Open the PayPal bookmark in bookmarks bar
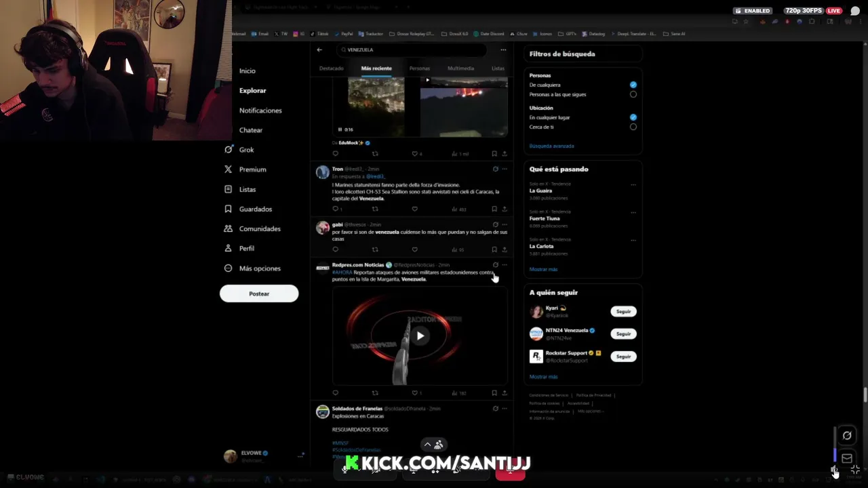The height and width of the screenshot is (488, 868). pos(344,33)
